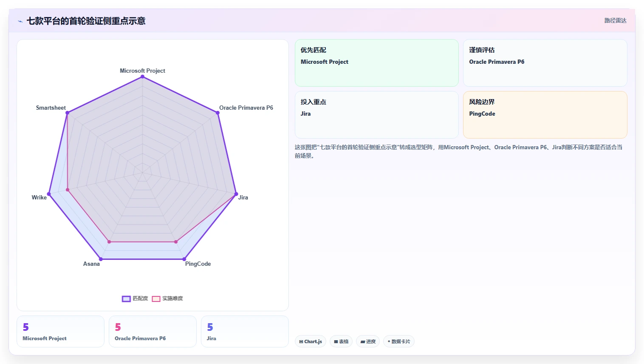Select the 进度 tag chip
Viewport: 644px width, 364px height.
(368, 341)
